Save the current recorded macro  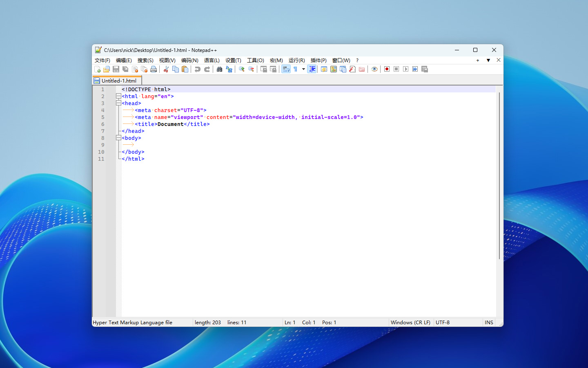coord(424,69)
